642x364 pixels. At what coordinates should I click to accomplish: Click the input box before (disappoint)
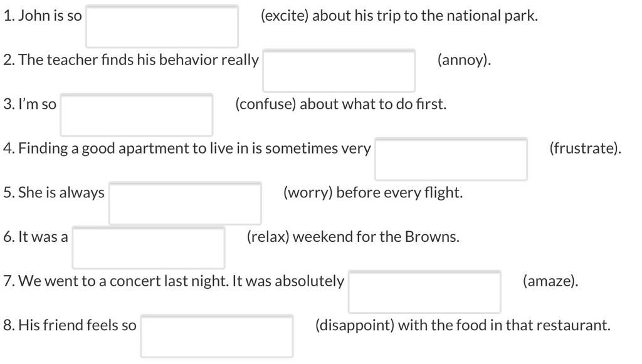217,336
